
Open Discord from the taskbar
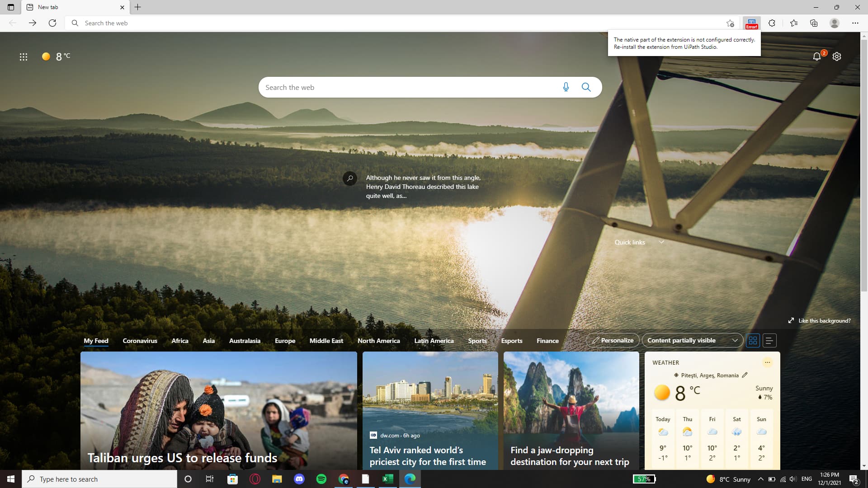tap(299, 479)
